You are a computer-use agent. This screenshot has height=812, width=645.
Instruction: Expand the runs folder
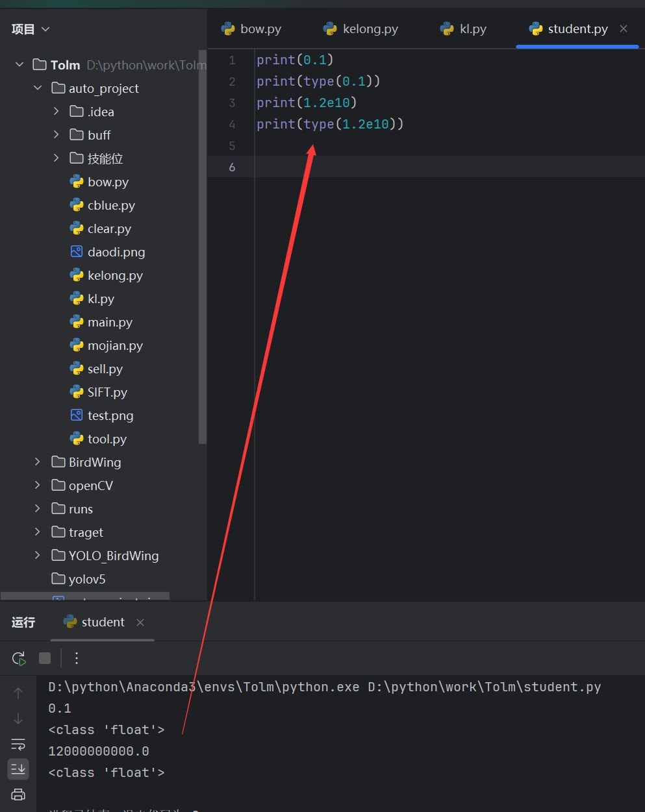coord(38,509)
